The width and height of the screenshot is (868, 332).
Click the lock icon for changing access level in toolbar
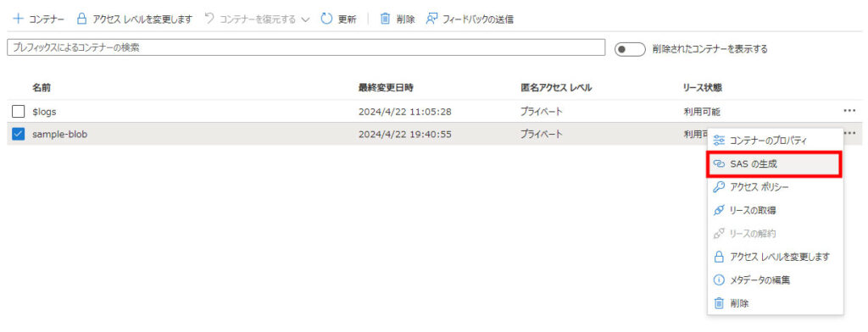pyautogui.click(x=81, y=19)
